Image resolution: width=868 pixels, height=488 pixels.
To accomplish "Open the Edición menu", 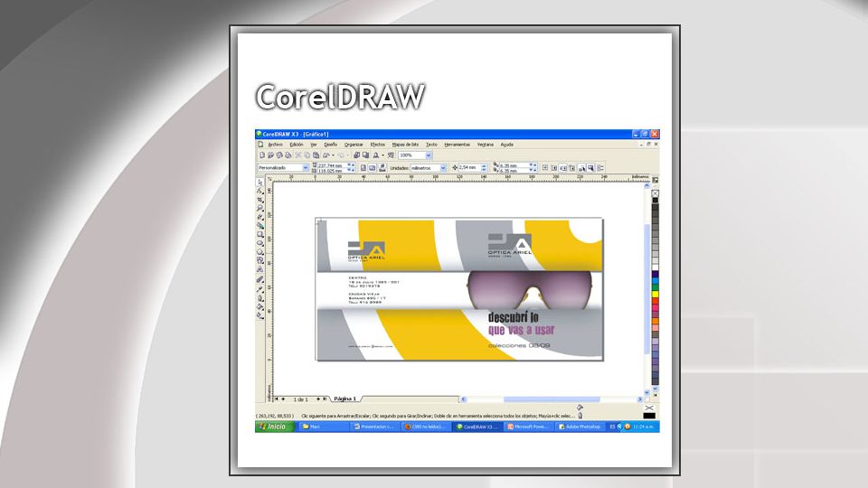I will point(297,145).
